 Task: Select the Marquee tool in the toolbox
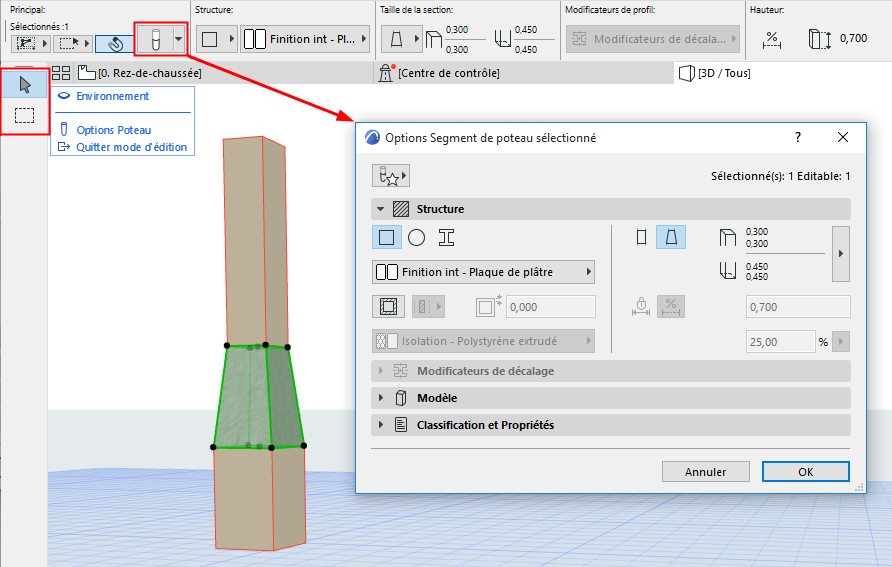point(24,115)
